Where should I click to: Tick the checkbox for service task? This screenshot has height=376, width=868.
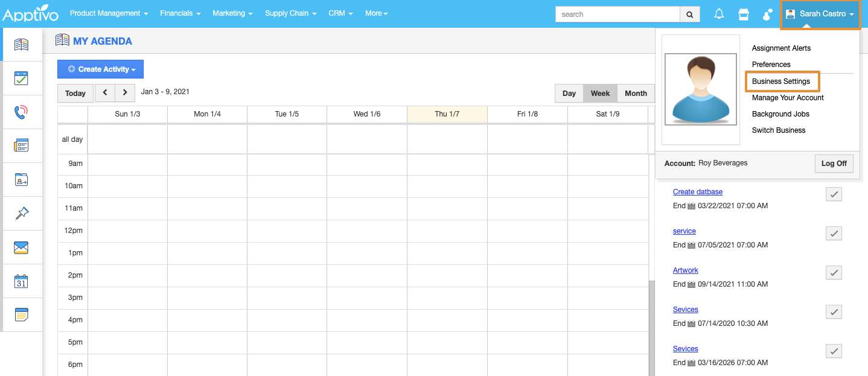pos(833,234)
